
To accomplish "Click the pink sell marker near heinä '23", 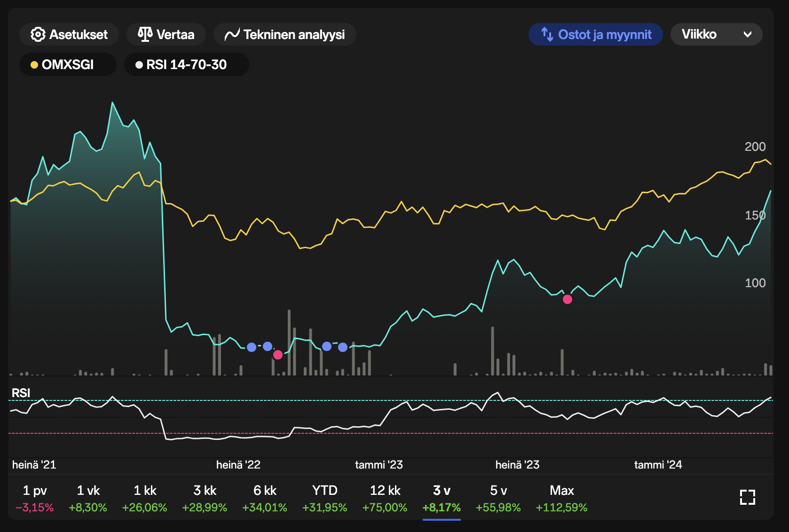I will (568, 299).
